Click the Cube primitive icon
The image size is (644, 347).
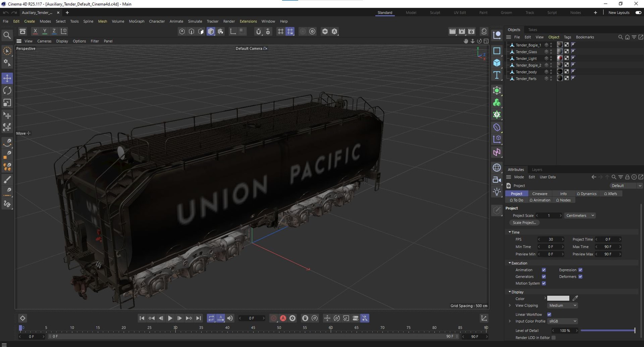[x=497, y=63]
